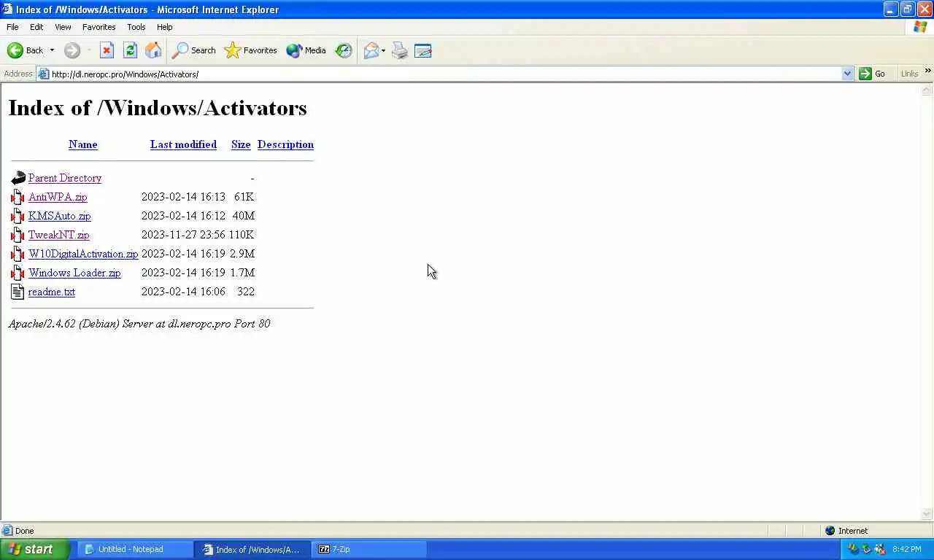Image resolution: width=934 pixels, height=560 pixels.
Task: Open the Parent Directory link
Action: coord(65,178)
